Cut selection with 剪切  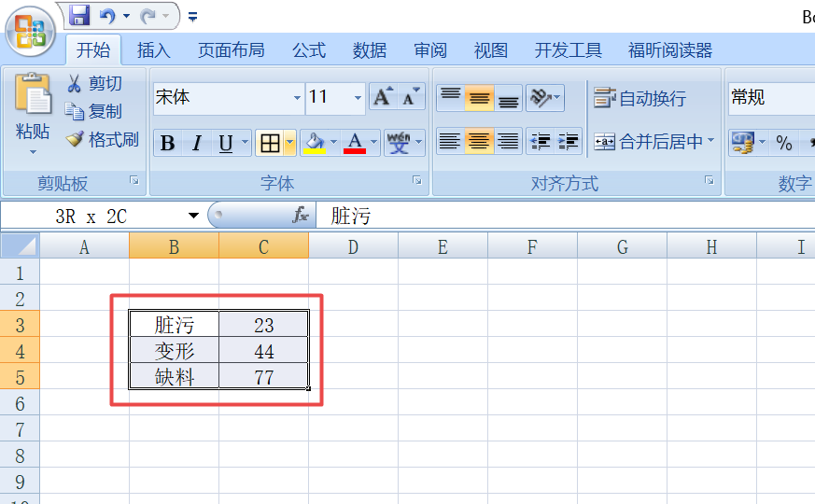coord(94,83)
